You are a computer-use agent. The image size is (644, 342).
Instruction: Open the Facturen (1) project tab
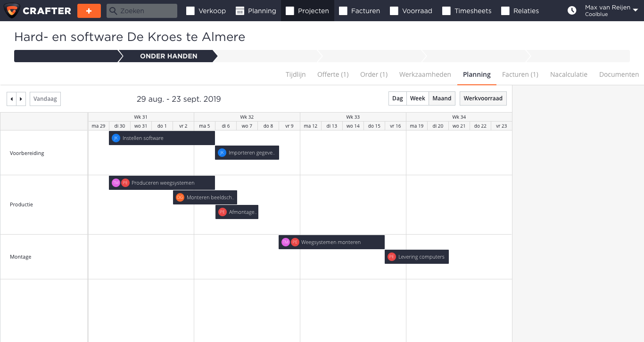[520, 74]
